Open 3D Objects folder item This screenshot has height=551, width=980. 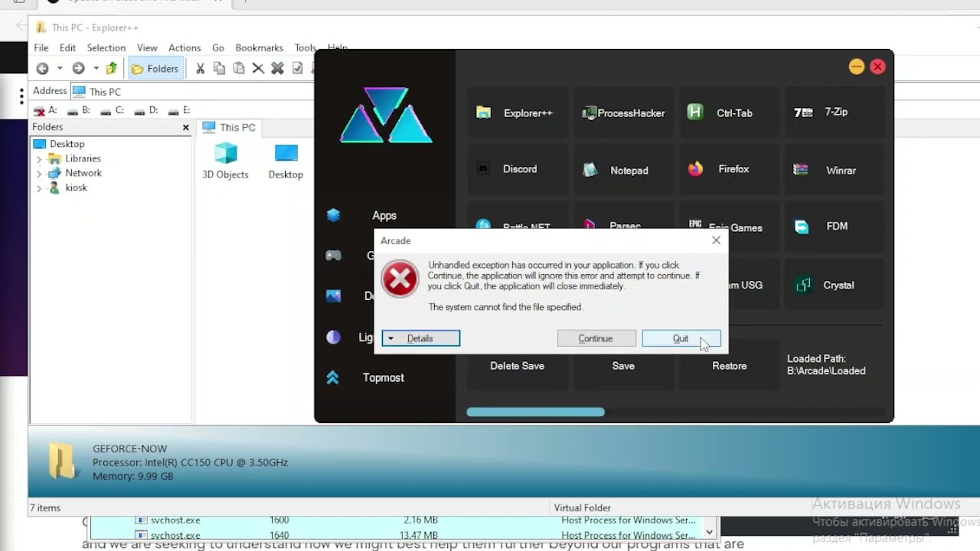point(225,161)
